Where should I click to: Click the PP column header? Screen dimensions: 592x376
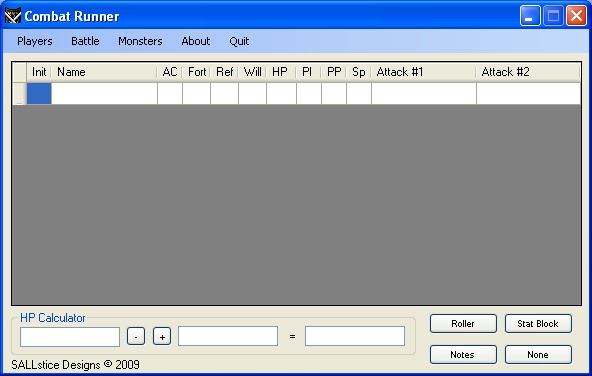pos(334,72)
